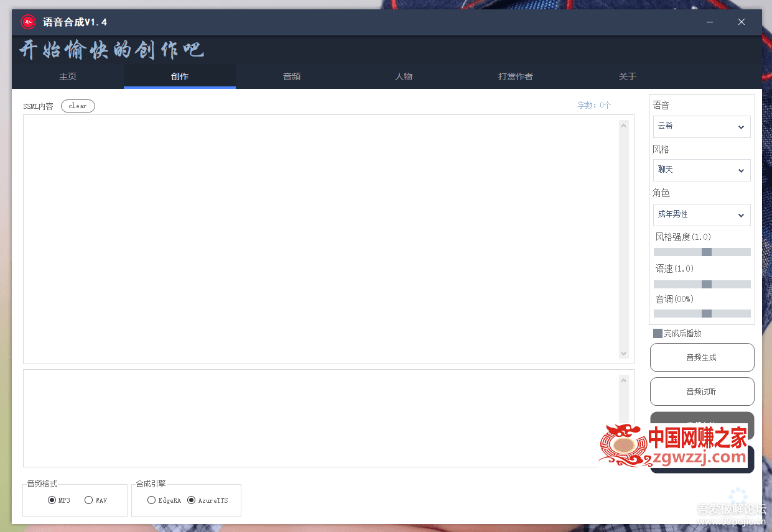Select the MP3 audio format radio

point(52,500)
